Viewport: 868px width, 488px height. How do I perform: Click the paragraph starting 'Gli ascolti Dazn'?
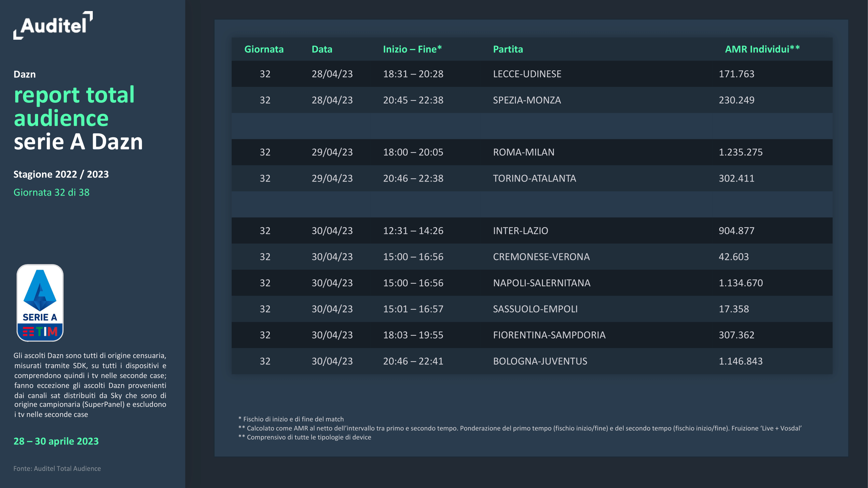pos(90,385)
